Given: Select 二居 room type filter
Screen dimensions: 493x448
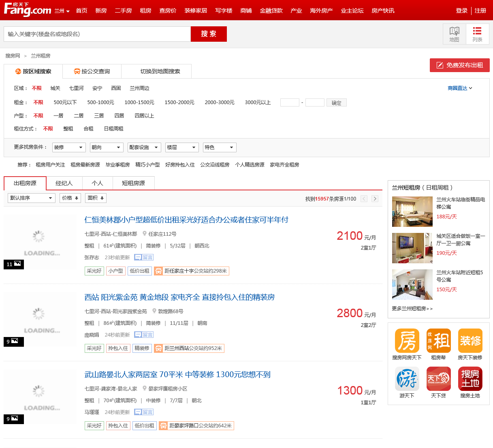Looking at the screenshot, I should (79, 116).
